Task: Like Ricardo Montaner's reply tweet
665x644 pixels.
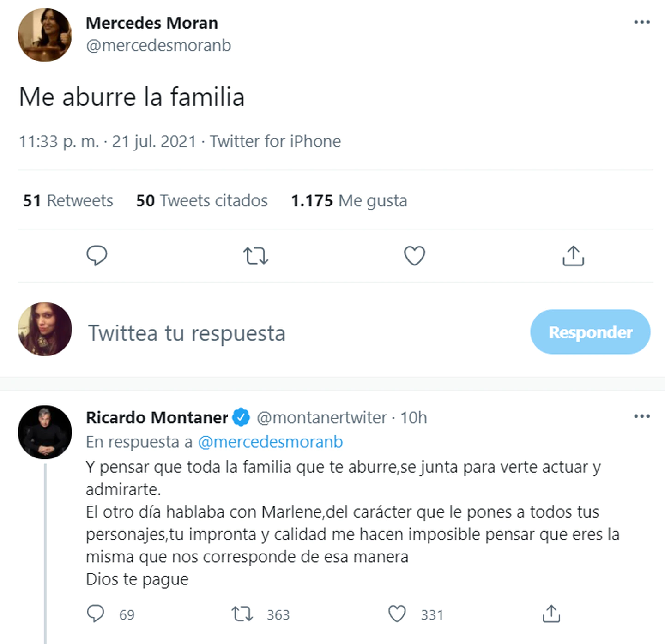Action: [x=397, y=614]
